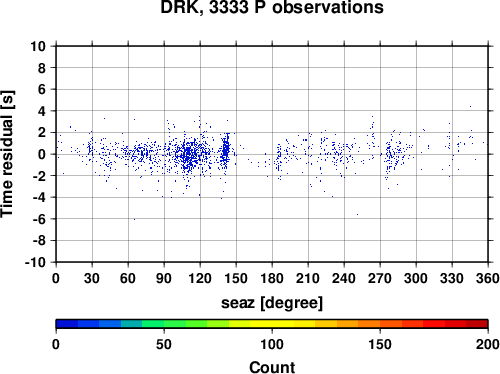Click the green segment of the colorbar

point(174,324)
